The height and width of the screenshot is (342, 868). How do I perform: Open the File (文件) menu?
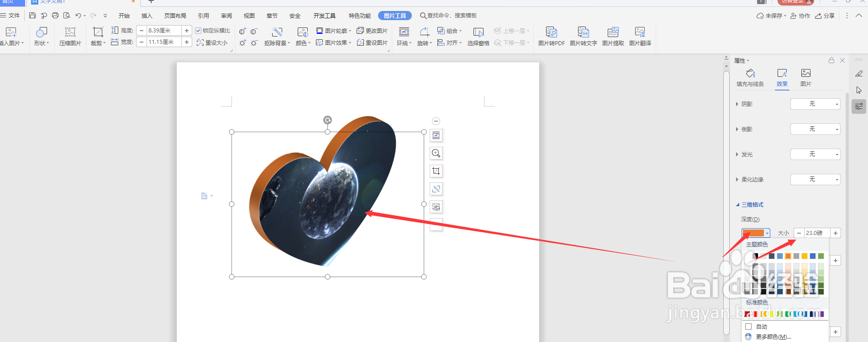tap(11, 16)
